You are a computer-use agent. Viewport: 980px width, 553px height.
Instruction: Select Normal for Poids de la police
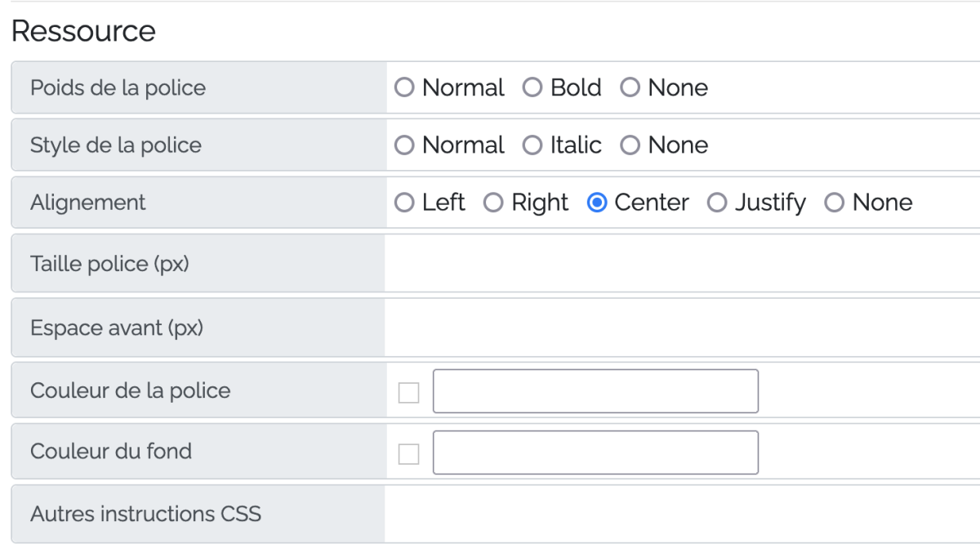[404, 87]
